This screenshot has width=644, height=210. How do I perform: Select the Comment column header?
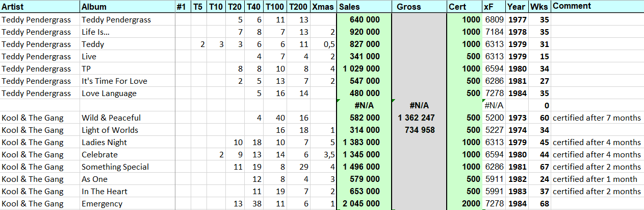[x=597, y=7]
